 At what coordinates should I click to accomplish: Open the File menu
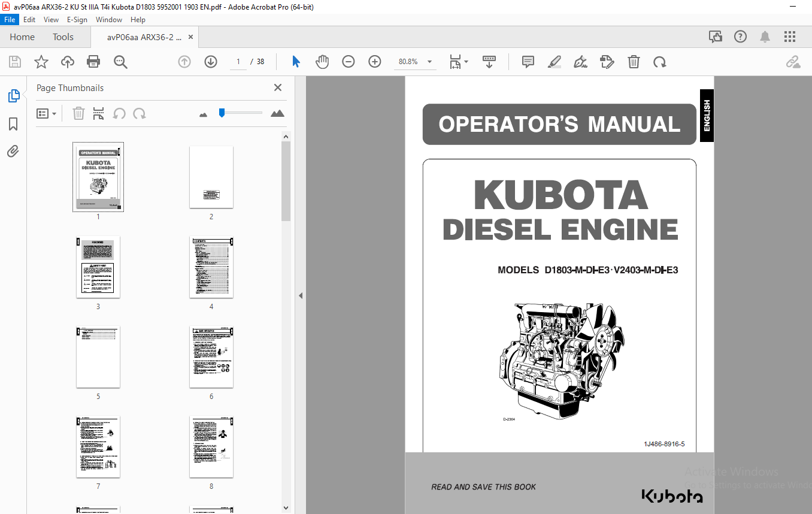[10, 19]
